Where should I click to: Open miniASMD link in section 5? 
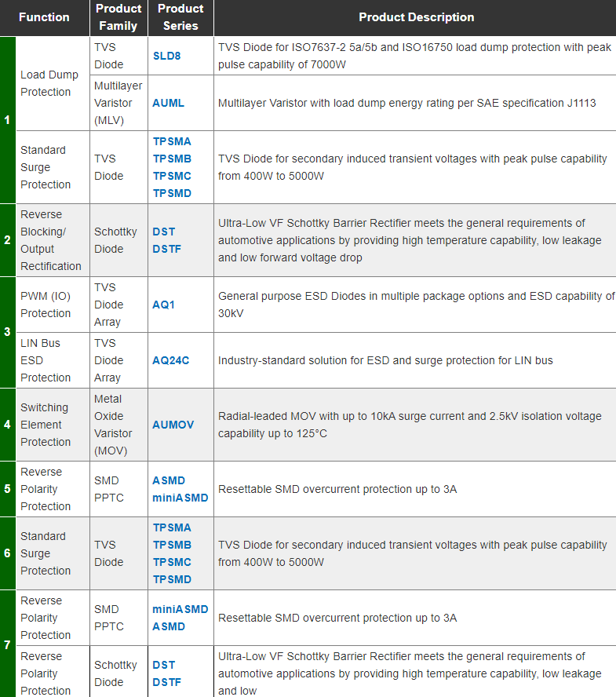[x=180, y=498]
